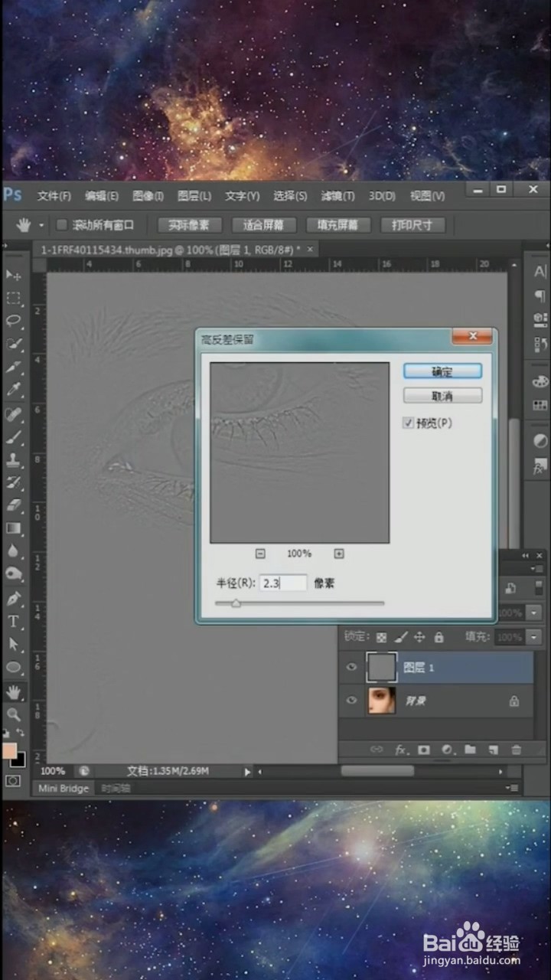
Task: Select the History Brush tool
Action: click(x=14, y=483)
